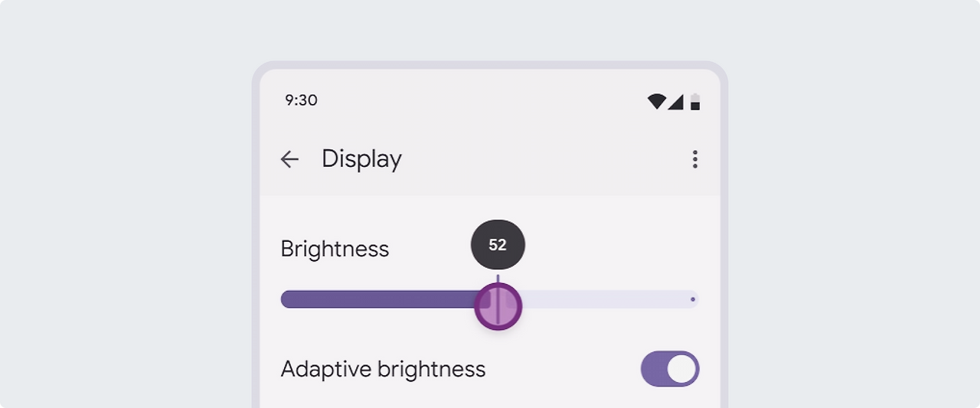Viewport: 980px width, 408px height.
Task: Click the Brightness label
Action: [335, 249]
